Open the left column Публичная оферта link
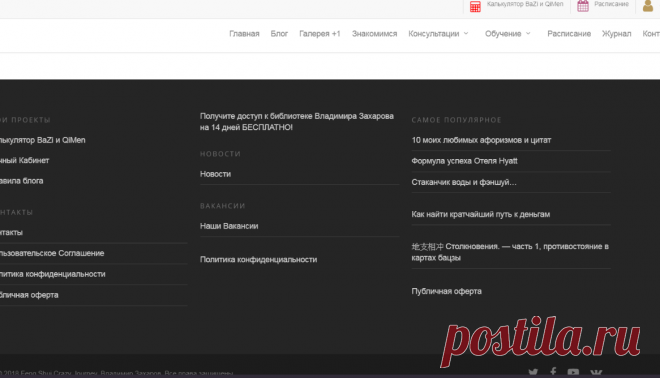The width and height of the screenshot is (660, 378). tap(29, 295)
